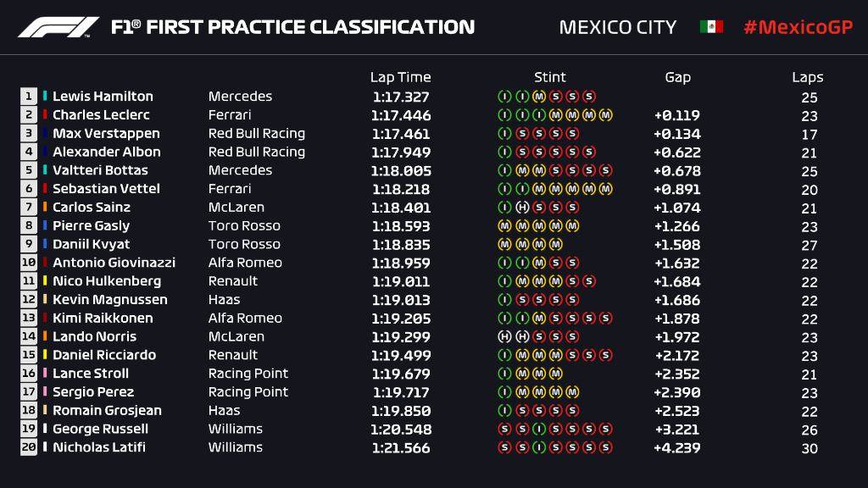Select the intermediate tyre icon in Hulkenberg's stint
This screenshot has height=488, width=868.
pos(504,281)
